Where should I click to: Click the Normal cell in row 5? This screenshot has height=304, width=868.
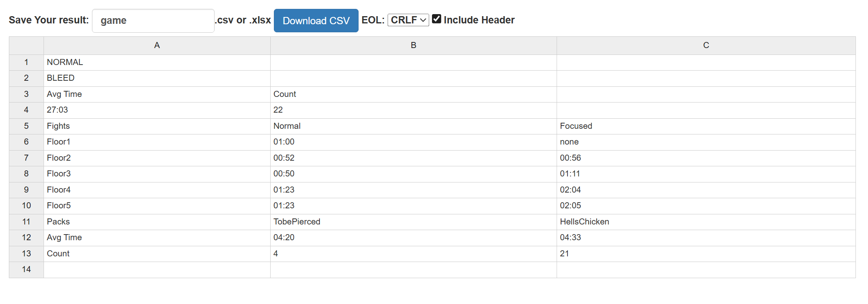(413, 126)
